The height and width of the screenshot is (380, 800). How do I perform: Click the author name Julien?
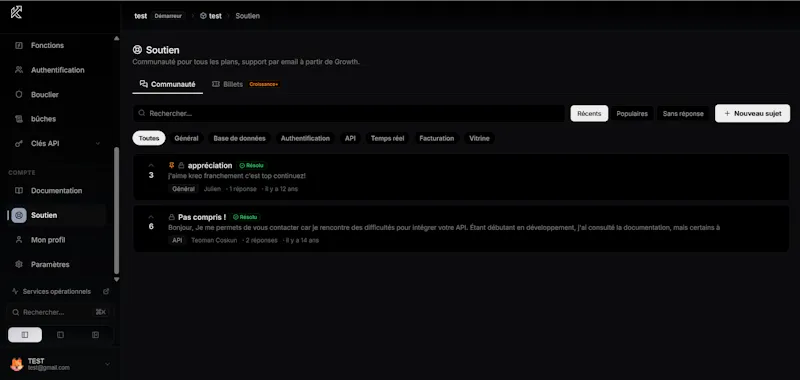click(212, 189)
